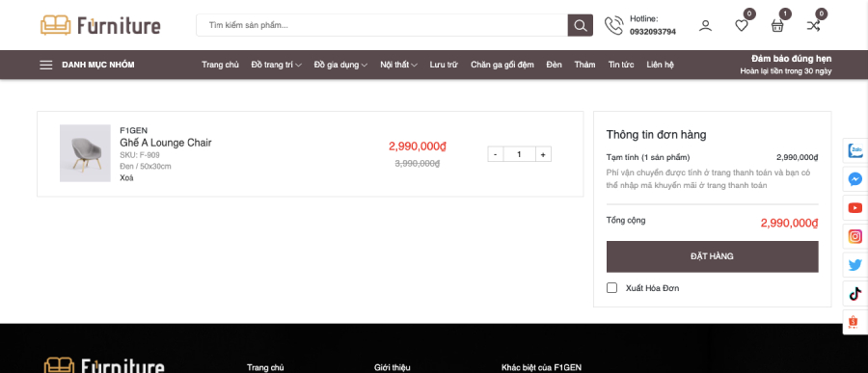Open the Thảm menu item

pyautogui.click(x=584, y=65)
